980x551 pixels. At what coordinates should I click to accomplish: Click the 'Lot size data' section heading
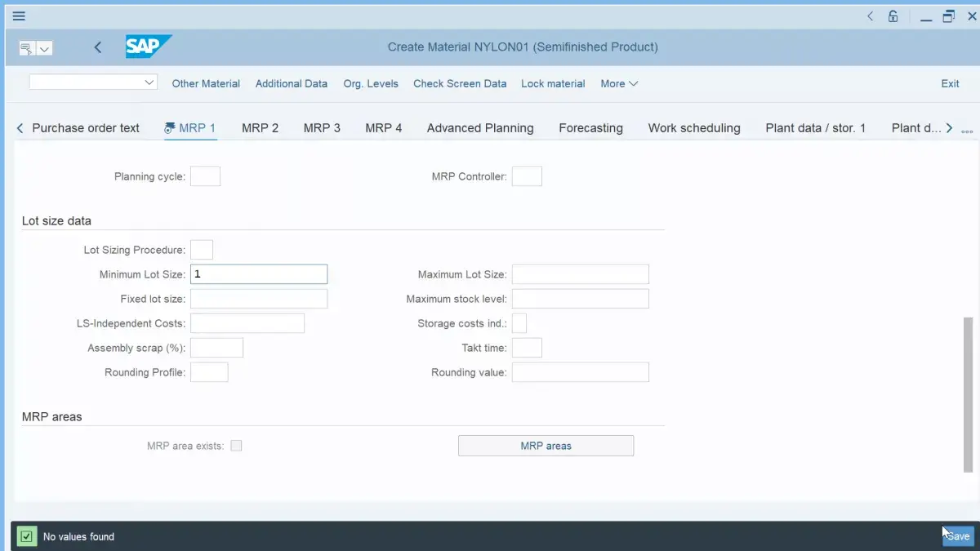[x=56, y=220]
